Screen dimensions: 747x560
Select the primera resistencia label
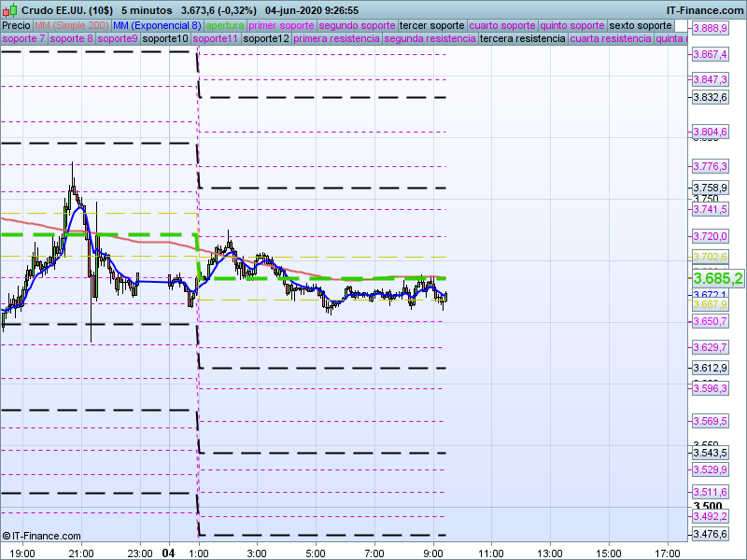pos(335,39)
